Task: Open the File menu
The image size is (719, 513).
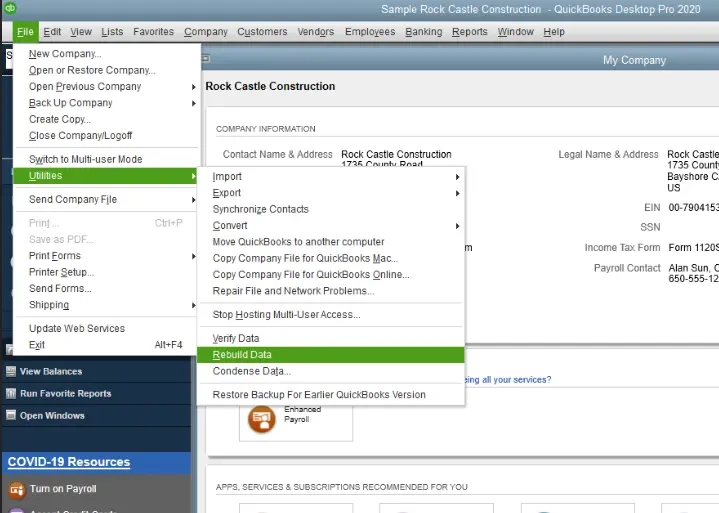Action: [x=25, y=32]
